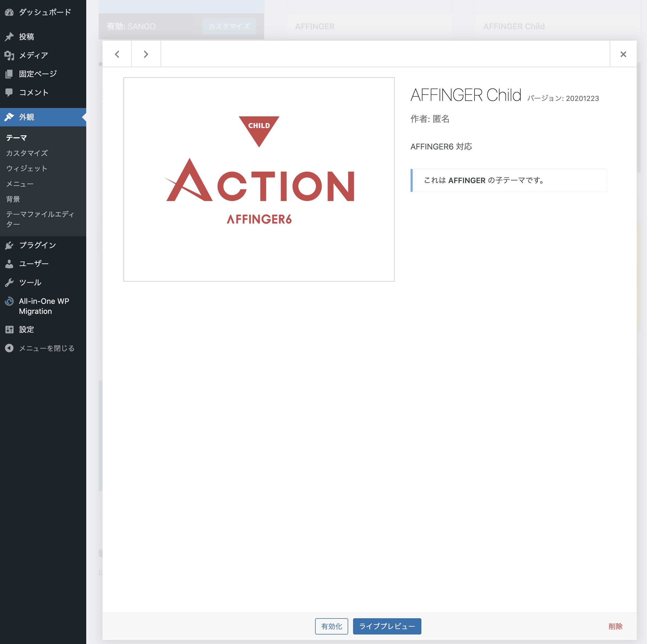Viewport: 647px width, 644px height.
Task: Click the collapse-menu arrow circle icon
Action: [x=9, y=348]
